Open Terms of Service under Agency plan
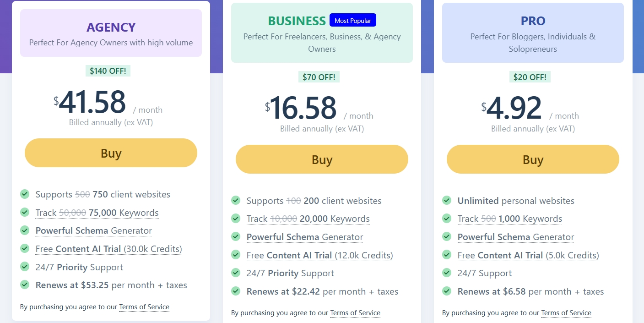Viewport: 644px width, 323px height. coord(144,307)
